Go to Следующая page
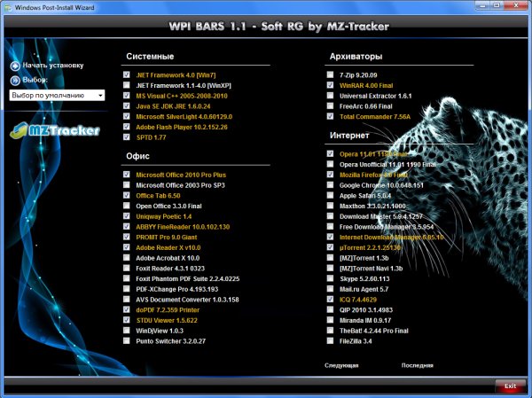The height and width of the screenshot is (398, 532). (x=341, y=365)
